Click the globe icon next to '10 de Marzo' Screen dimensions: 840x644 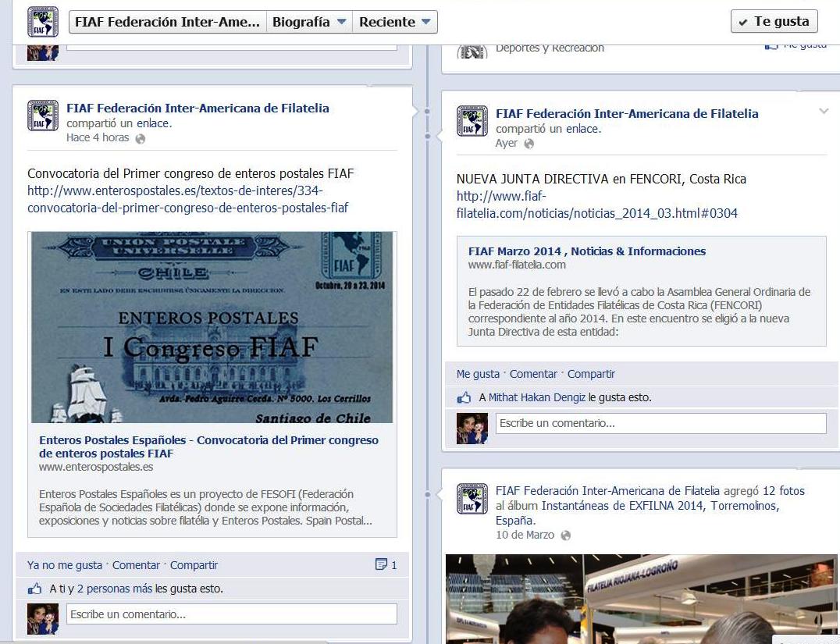tap(565, 535)
